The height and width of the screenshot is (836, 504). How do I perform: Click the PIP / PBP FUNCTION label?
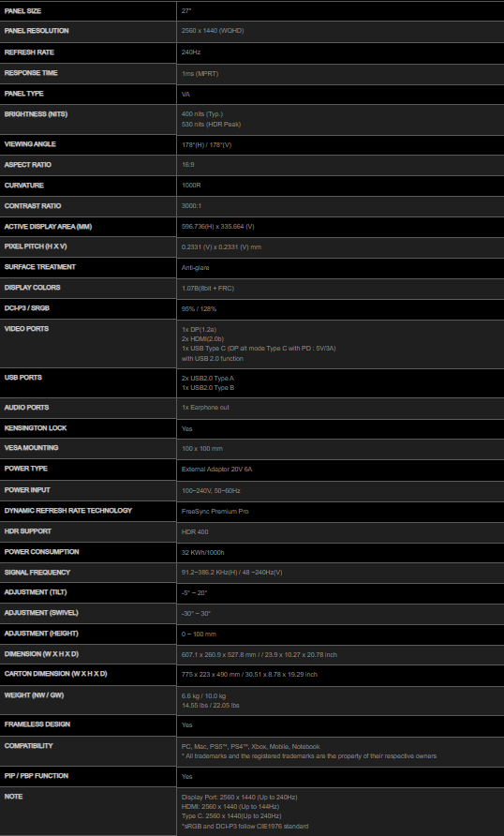point(37,776)
